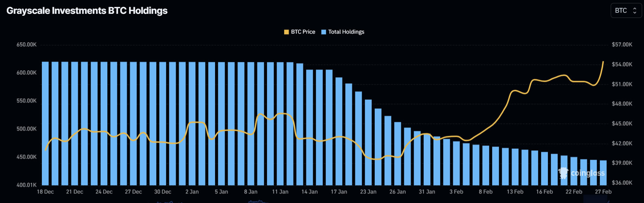Viewport: 644px width, 203px height.
Task: Click the blue Total Holdings legend swatch
Action: pos(323,32)
